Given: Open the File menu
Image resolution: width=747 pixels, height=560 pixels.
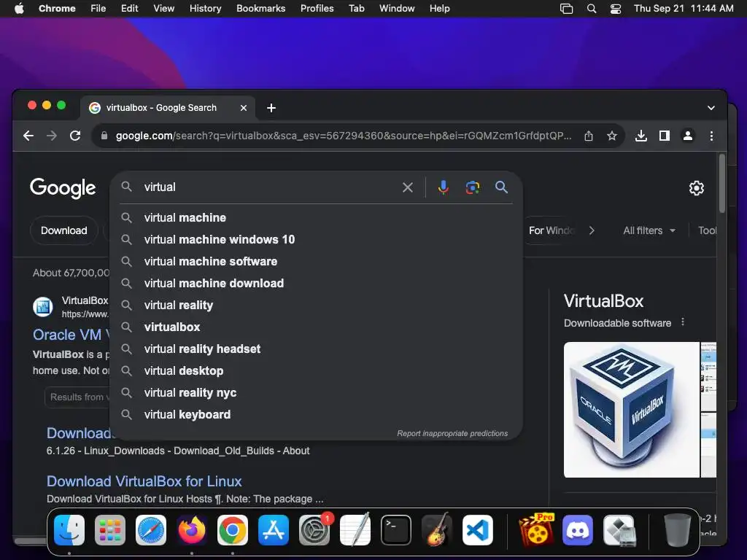Looking at the screenshot, I should tap(98, 9).
